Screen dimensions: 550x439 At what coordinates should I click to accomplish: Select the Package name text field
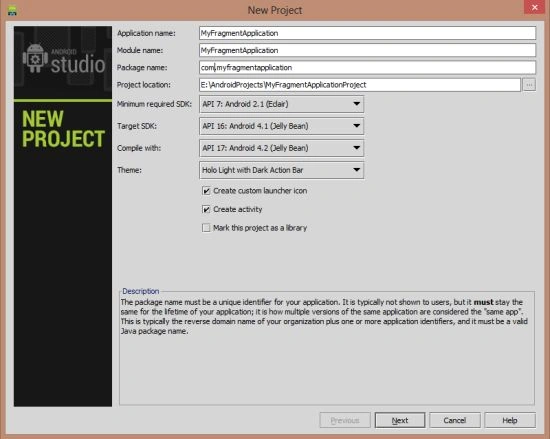pos(367,67)
